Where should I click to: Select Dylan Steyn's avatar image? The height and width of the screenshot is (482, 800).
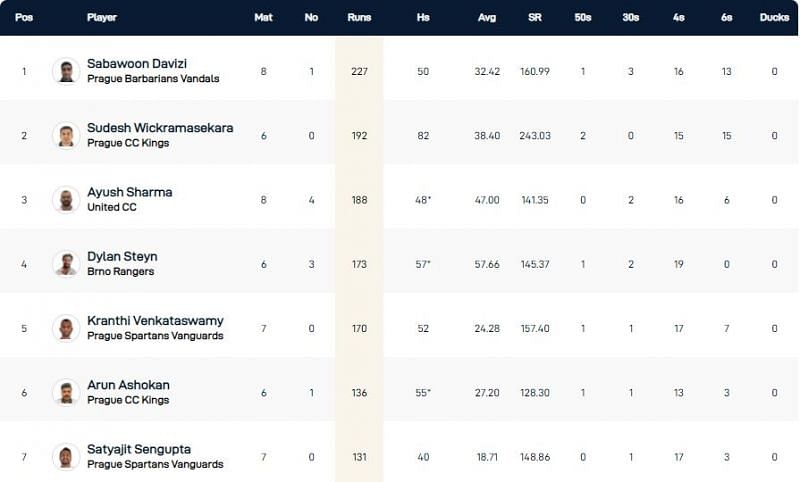click(x=66, y=264)
